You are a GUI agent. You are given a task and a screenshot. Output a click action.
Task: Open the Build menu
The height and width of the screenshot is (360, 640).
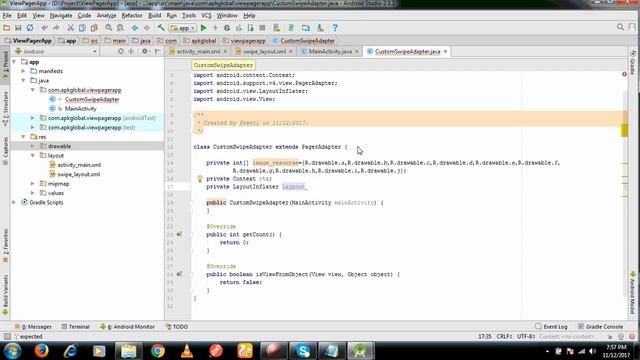tap(154, 16)
